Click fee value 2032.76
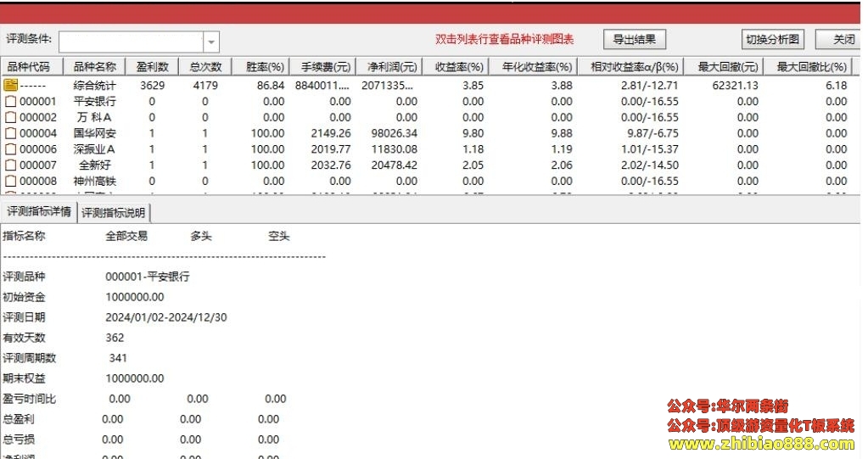The height and width of the screenshot is (459, 868). pyautogui.click(x=331, y=165)
